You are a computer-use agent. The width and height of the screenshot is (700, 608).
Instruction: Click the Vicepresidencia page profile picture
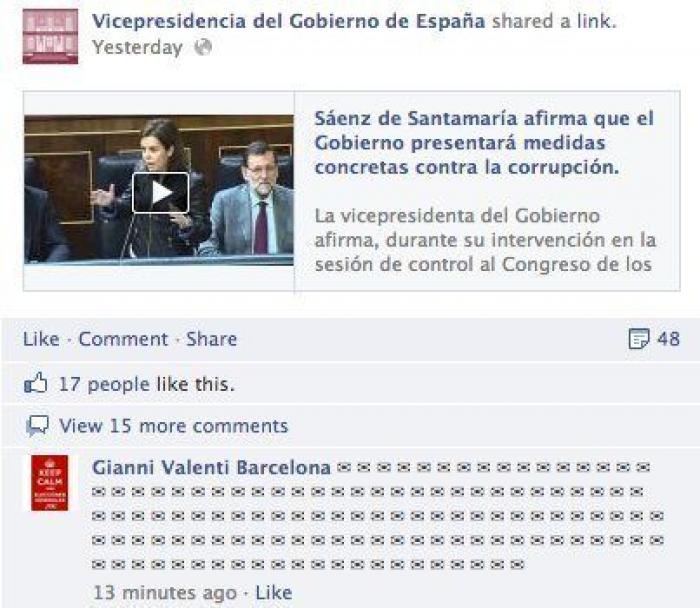[x=50, y=37]
